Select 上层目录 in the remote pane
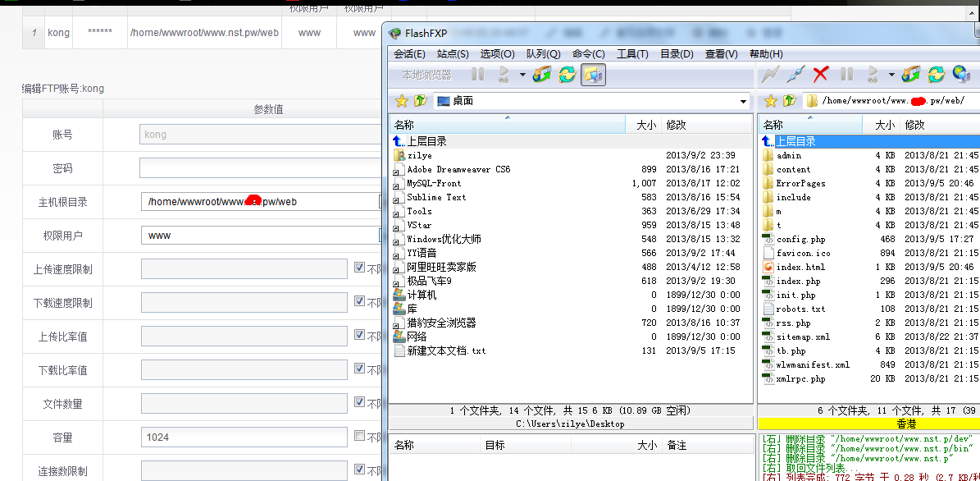Viewport: 980px width, 481px height. (x=795, y=141)
